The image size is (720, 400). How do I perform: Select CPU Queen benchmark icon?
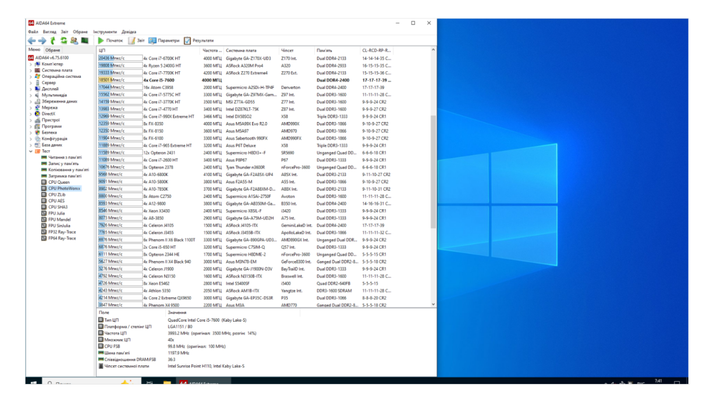(x=44, y=182)
